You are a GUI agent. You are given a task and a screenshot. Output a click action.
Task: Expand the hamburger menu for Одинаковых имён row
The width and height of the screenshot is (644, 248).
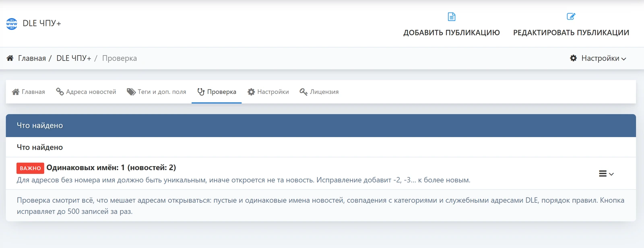(603, 174)
